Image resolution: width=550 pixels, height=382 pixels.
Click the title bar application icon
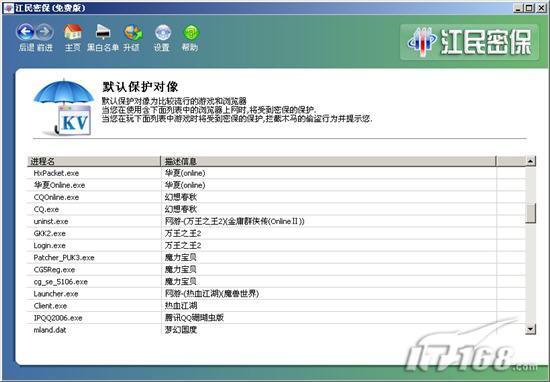pos(8,8)
